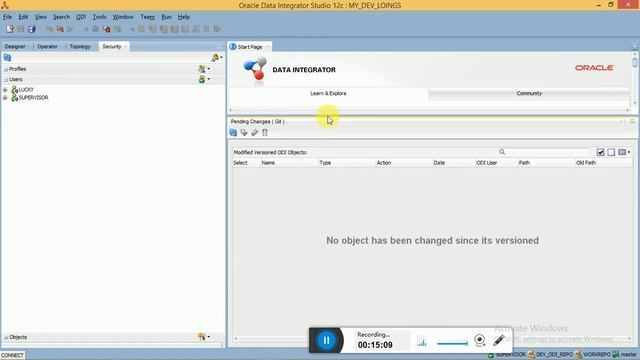Pause the screen recording
Viewport: 640px width, 360px height.
tap(326, 340)
